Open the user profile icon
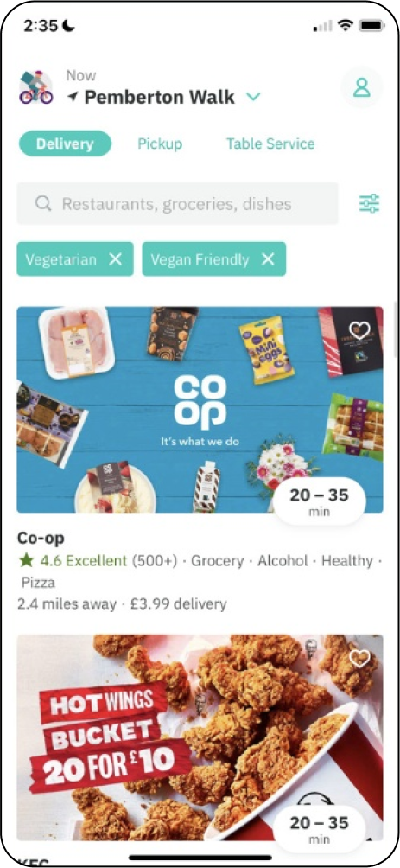The height and width of the screenshot is (868, 400). (x=362, y=87)
